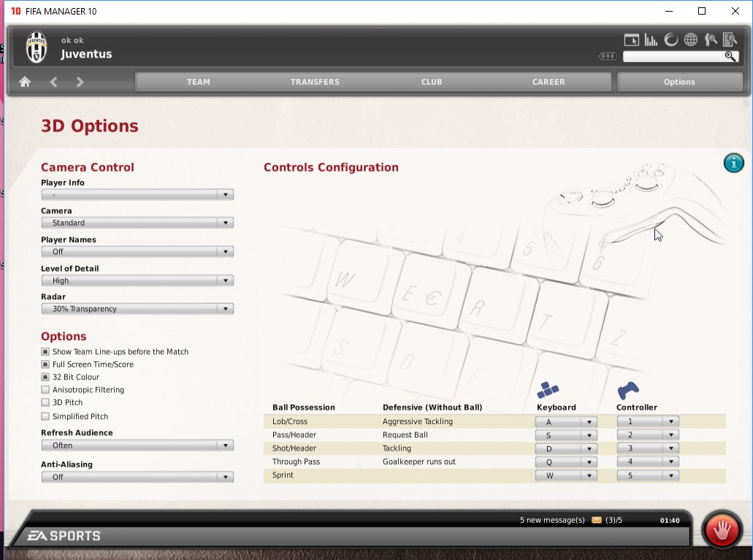Click the swirl logo icon in header
Image resolution: width=753 pixels, height=560 pixels.
pyautogui.click(x=671, y=40)
